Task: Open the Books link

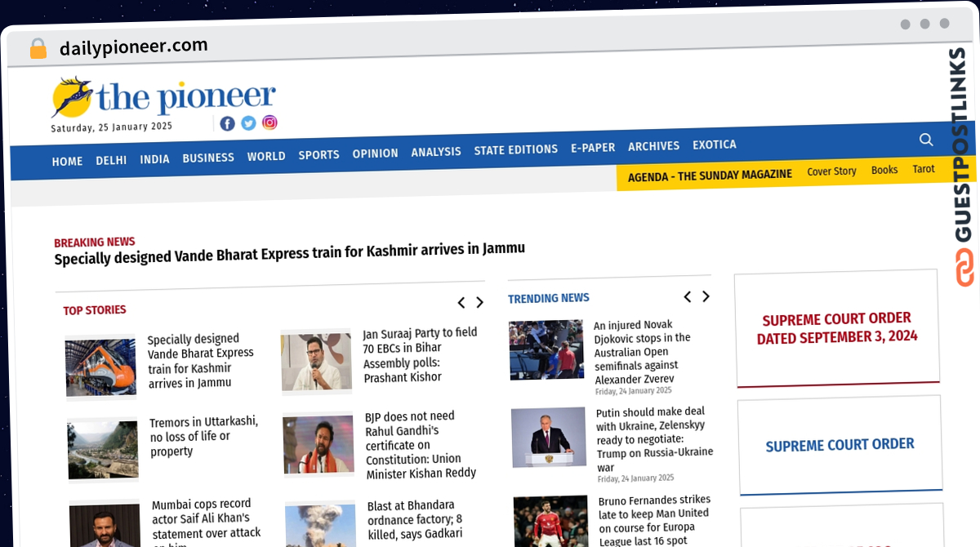Action: [884, 170]
